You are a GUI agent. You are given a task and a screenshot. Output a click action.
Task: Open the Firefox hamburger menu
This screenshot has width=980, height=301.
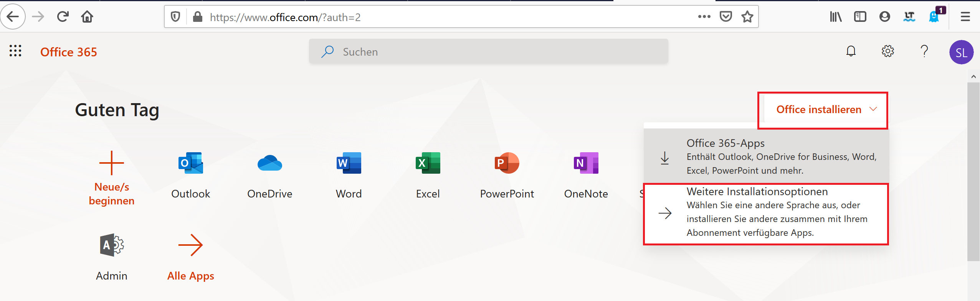click(x=965, y=17)
